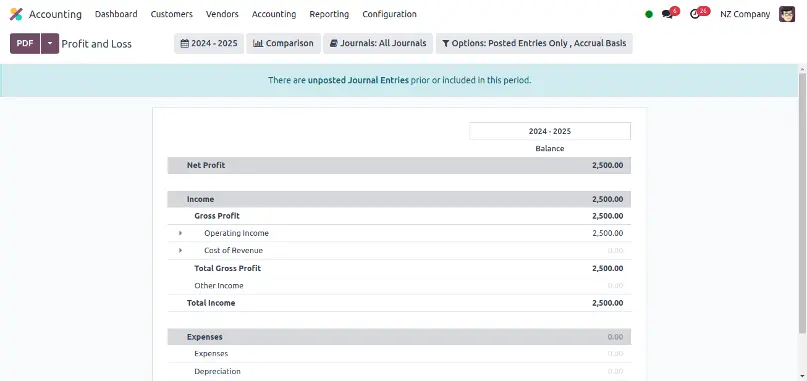The image size is (807, 381).
Task: Click the 2024 - 2025 column header
Action: [x=550, y=131]
